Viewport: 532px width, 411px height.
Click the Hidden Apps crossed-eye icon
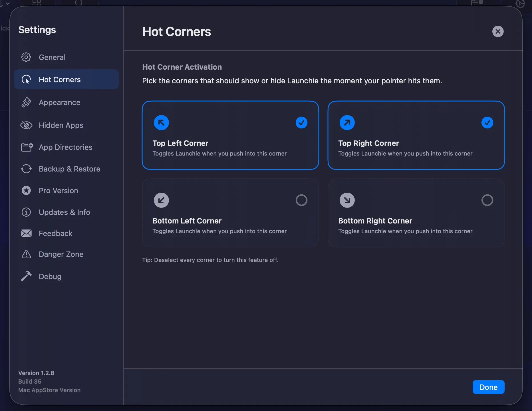26,125
